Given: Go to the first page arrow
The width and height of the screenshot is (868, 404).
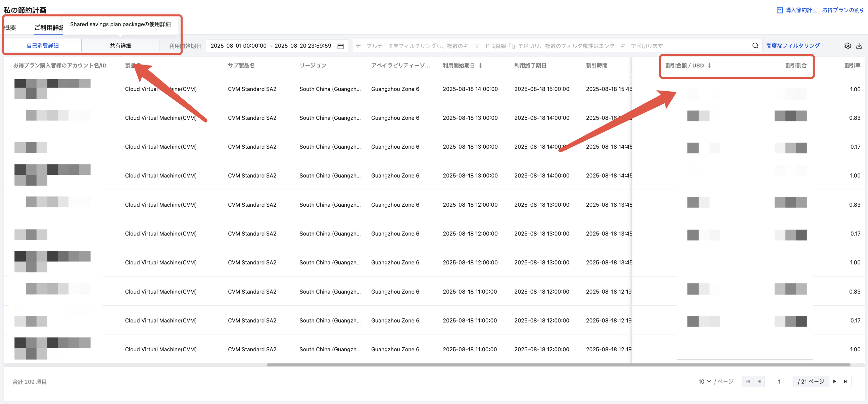Looking at the screenshot, I should (748, 382).
